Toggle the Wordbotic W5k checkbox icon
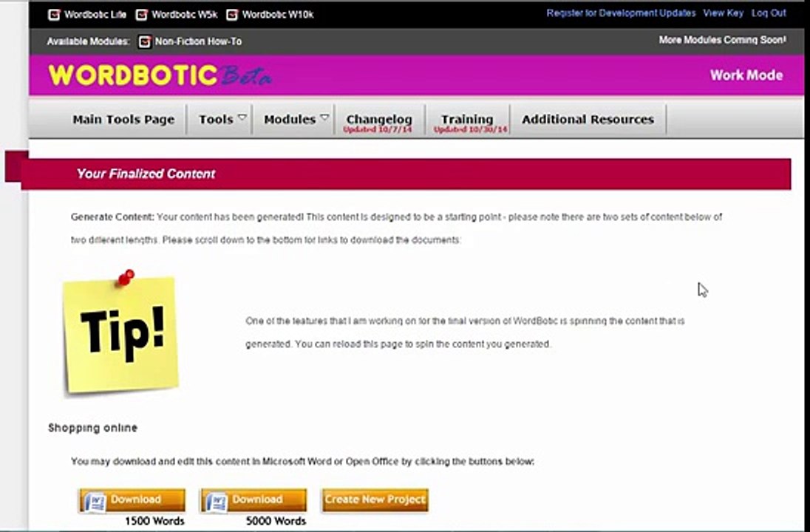 [x=142, y=15]
